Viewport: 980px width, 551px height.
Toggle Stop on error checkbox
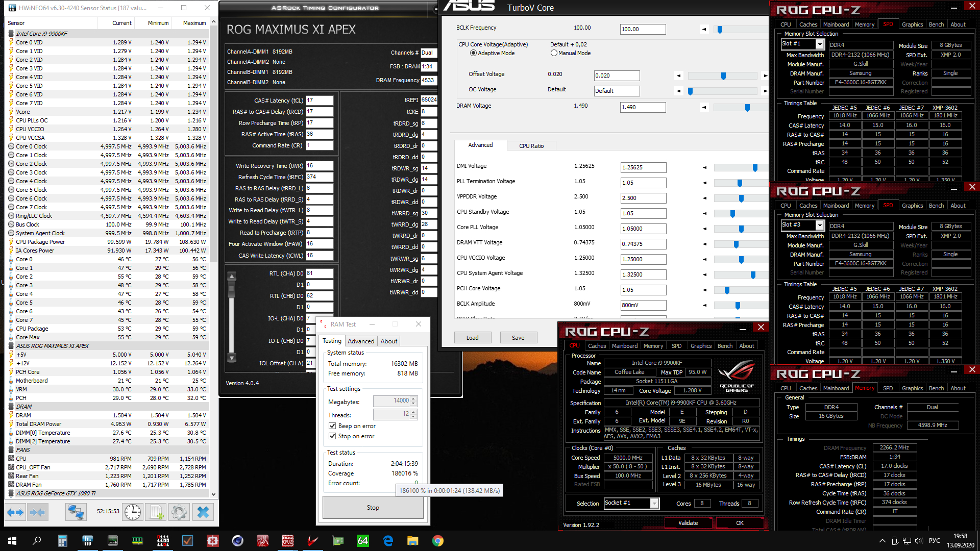[332, 436]
